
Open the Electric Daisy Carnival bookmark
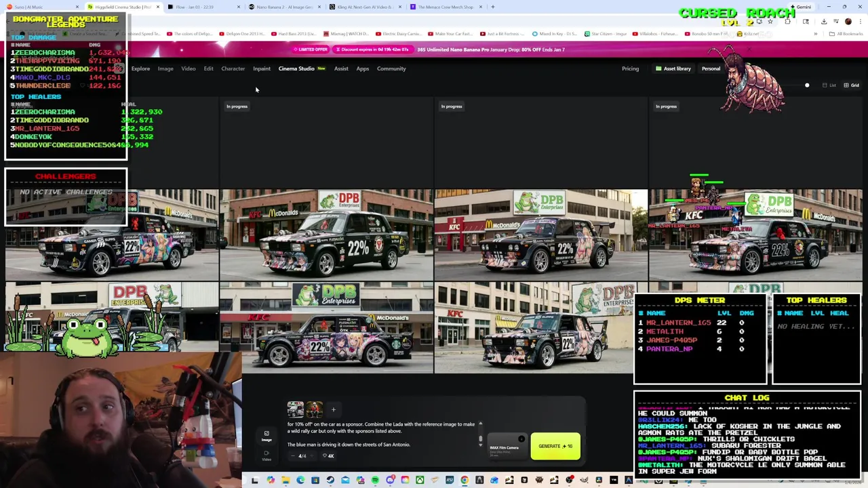(400, 34)
